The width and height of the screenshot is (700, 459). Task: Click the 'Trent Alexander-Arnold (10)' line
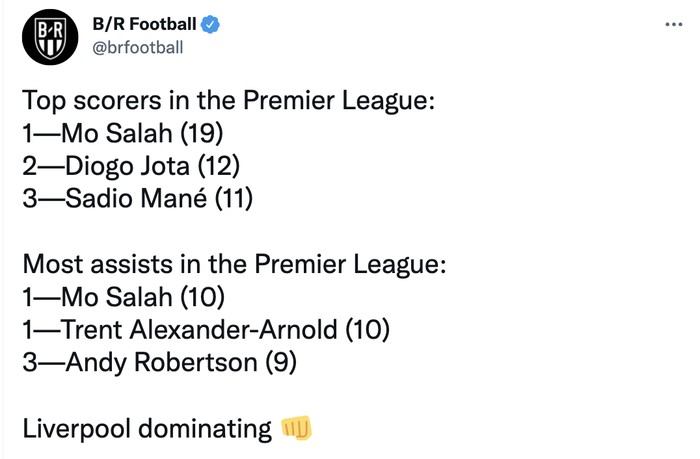205,329
